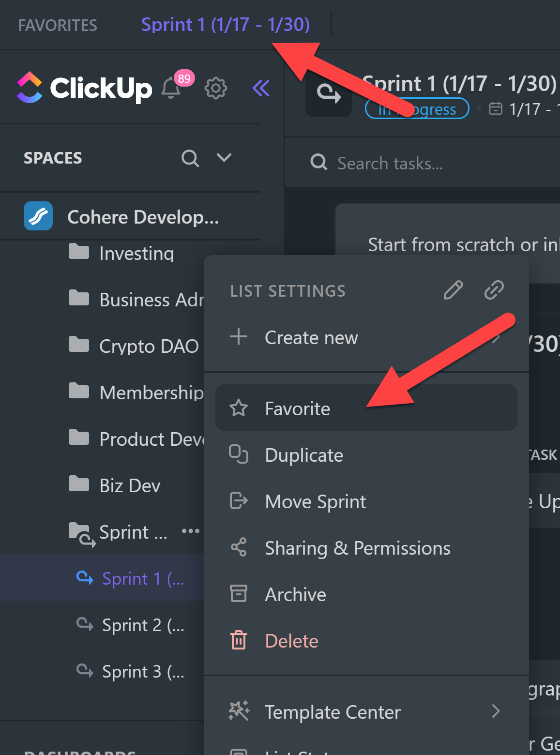Click the ClickUp logo
The width and height of the screenshot is (560, 755).
(85, 88)
